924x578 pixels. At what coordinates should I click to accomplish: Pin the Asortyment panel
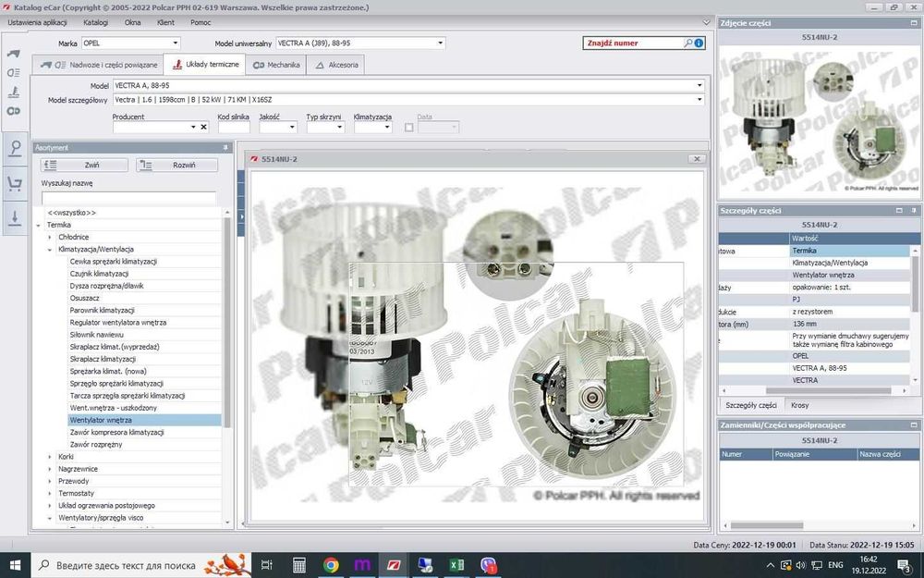[x=225, y=147]
